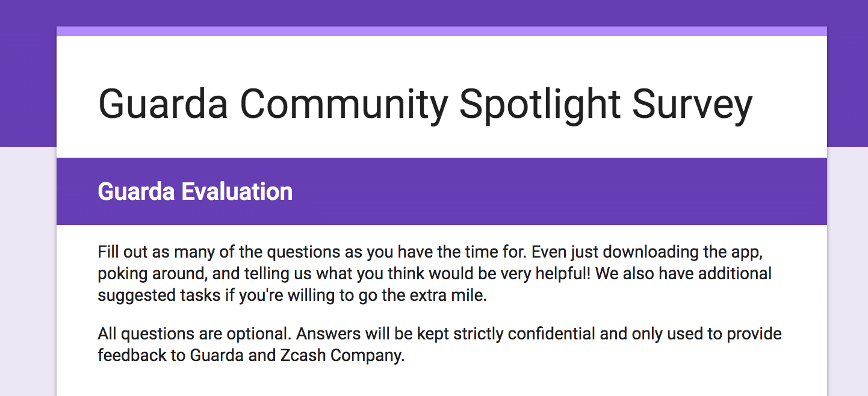This screenshot has width=868, height=396.
Task: Click the light purple accent bar atop form
Action: pos(441,31)
